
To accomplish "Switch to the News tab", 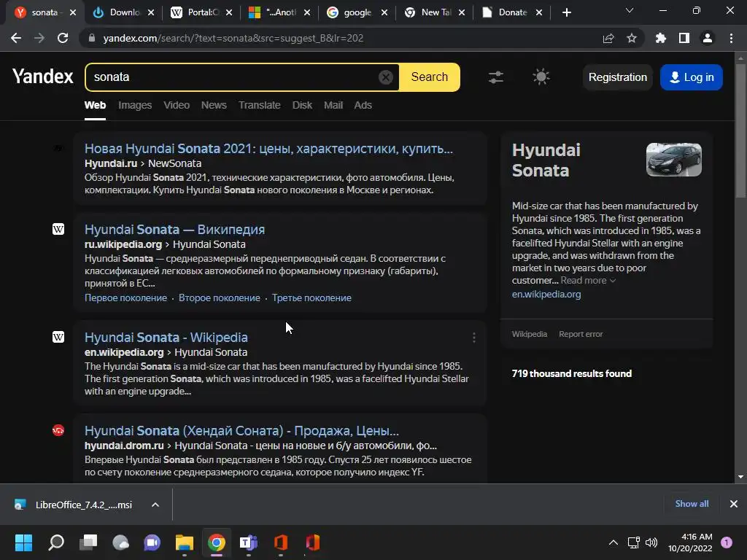I will pyautogui.click(x=214, y=105).
